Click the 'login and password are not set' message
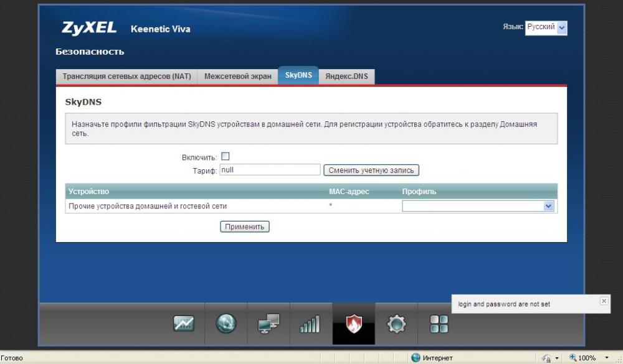The width and height of the screenshot is (623, 364). point(504,304)
